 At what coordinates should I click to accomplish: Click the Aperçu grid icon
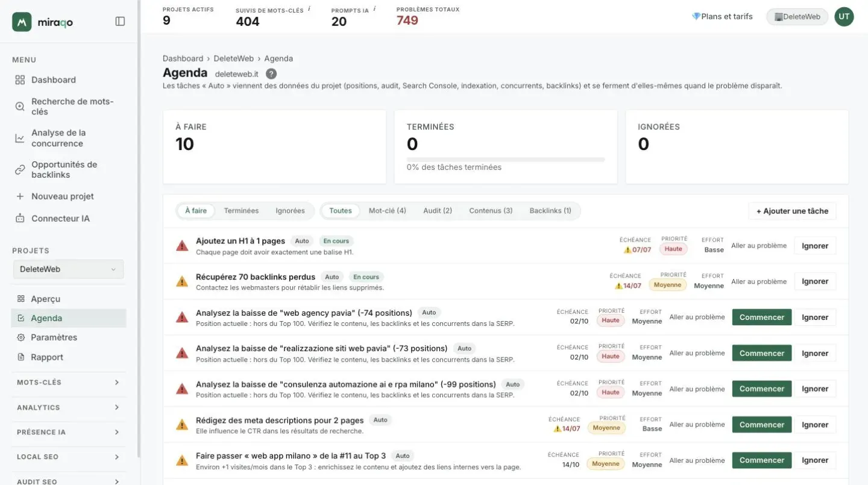[21, 299]
